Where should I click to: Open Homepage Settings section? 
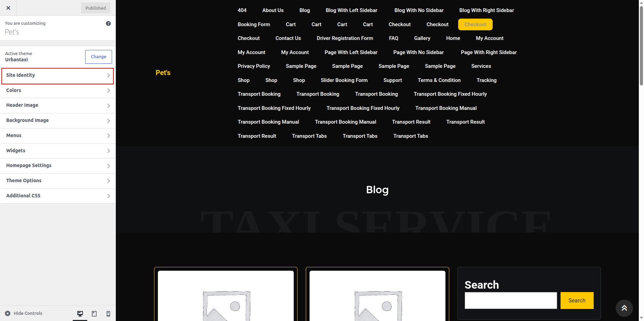[x=58, y=166]
